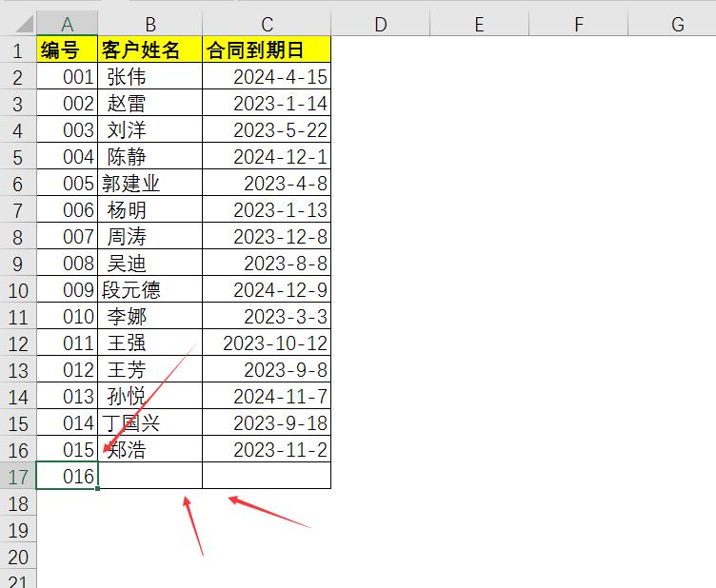Select cell containing 002
Viewport: 716px width, 588px height.
(67, 103)
